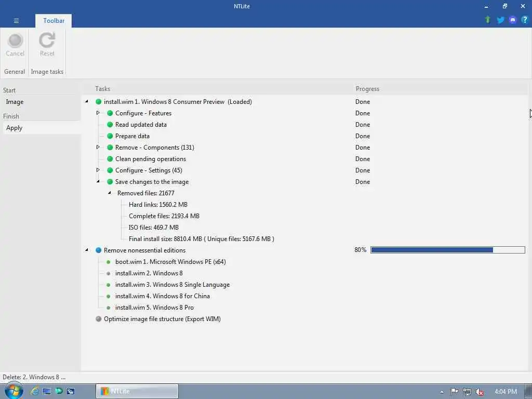The height and width of the screenshot is (399, 532).
Task: Click the network tray icon
Action: click(x=467, y=392)
